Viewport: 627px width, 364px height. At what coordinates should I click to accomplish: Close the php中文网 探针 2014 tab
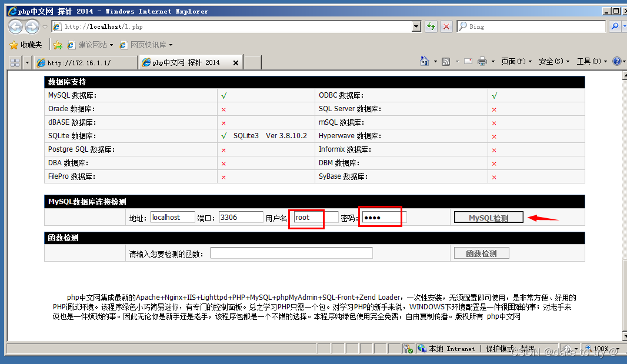point(236,63)
